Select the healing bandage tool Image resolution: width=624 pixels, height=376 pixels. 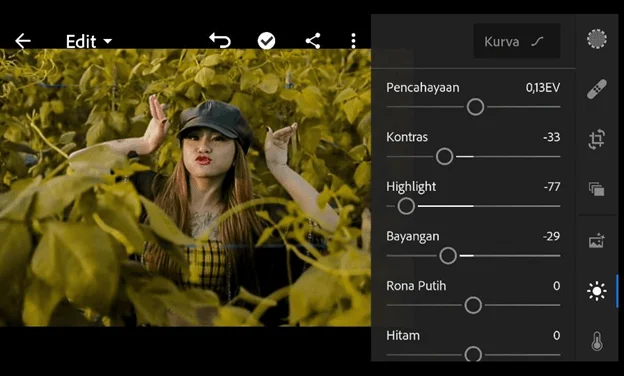[x=597, y=89]
